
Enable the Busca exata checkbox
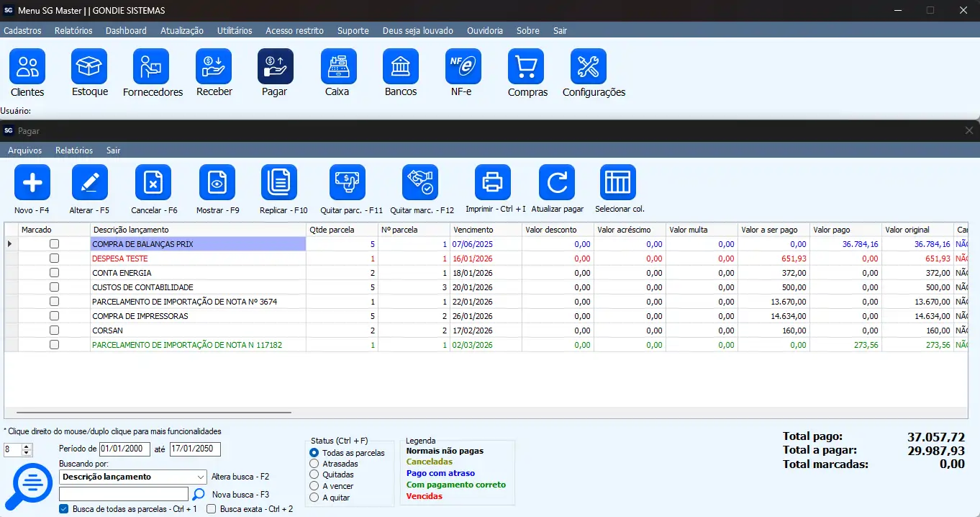(212, 509)
